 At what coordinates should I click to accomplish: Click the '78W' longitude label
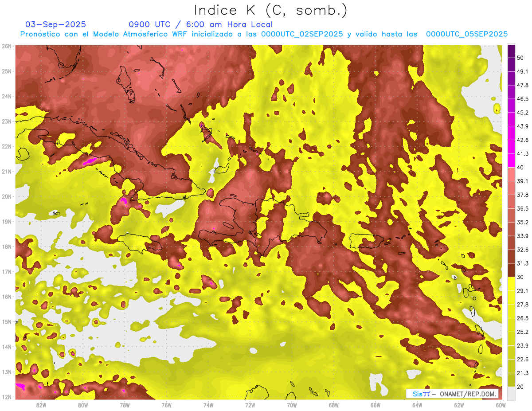[125, 405]
